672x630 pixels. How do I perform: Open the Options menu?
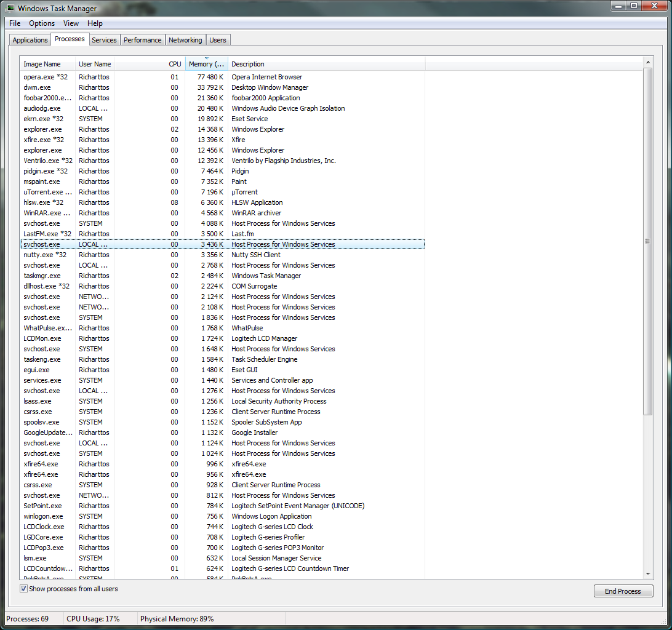point(42,23)
